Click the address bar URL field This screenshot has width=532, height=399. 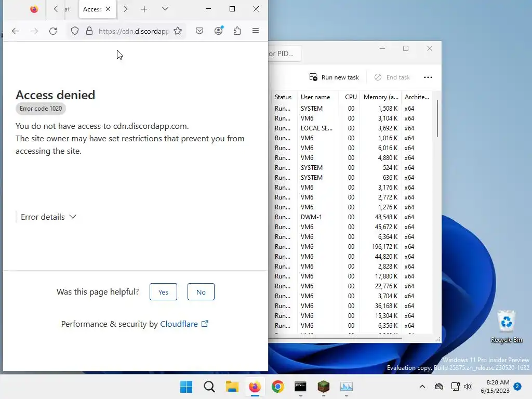[134, 31]
